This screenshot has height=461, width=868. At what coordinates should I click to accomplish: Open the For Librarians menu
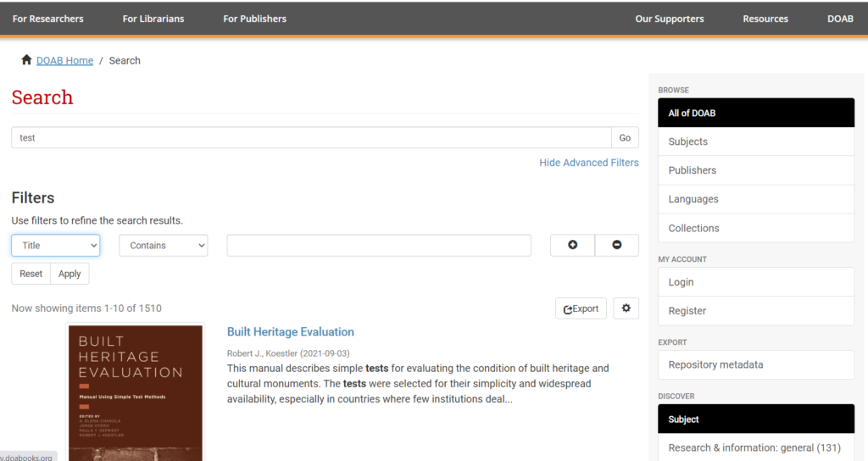pos(153,19)
